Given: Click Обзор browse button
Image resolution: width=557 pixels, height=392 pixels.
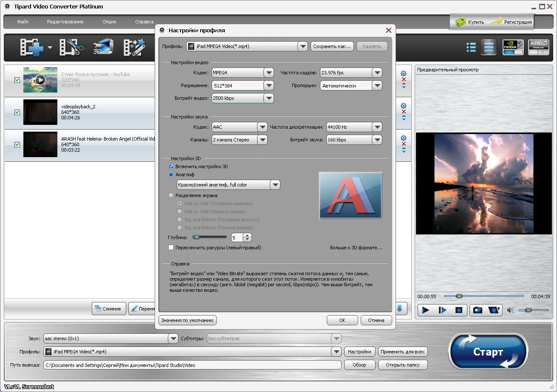Looking at the screenshot, I should click(359, 365).
